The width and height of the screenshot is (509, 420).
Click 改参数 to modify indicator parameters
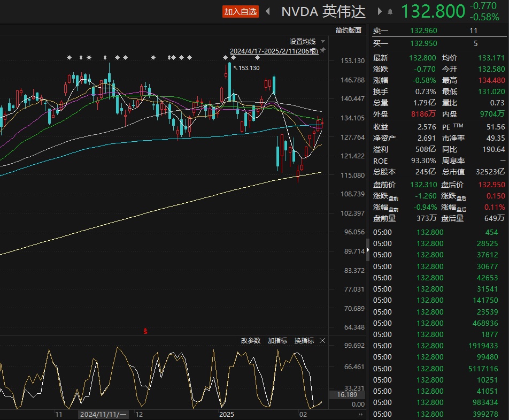click(x=251, y=341)
